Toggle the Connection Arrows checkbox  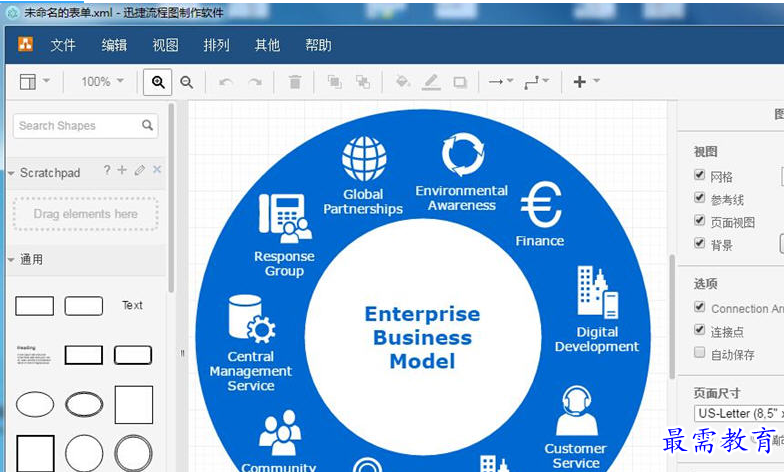tap(700, 306)
